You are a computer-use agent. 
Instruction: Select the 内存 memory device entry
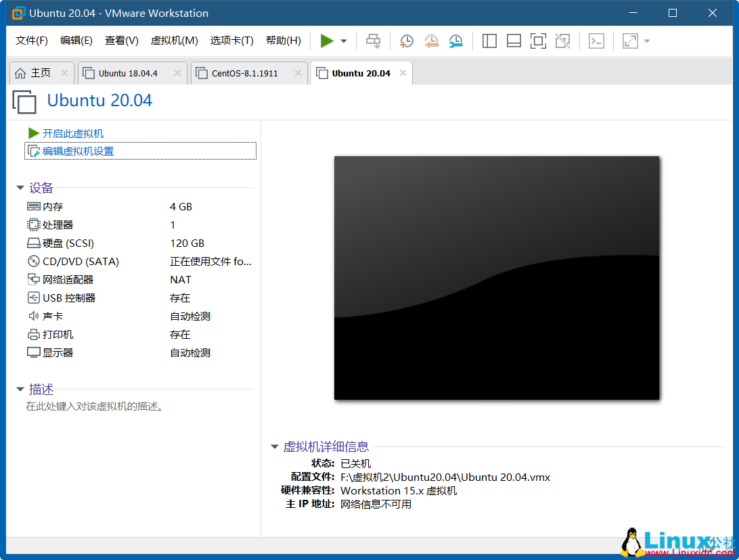(51, 206)
